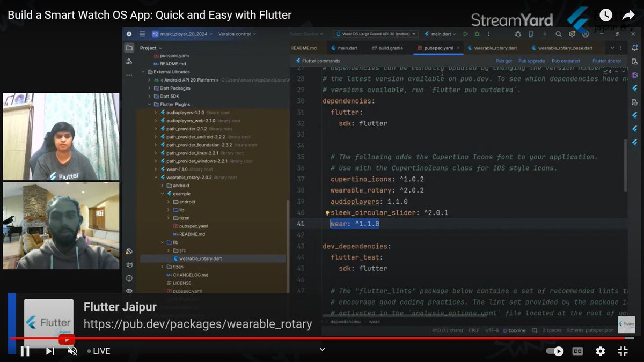Image resolution: width=644 pixels, height=362 pixels.
Task: Click the Pub outdated link
Action: 566,61
